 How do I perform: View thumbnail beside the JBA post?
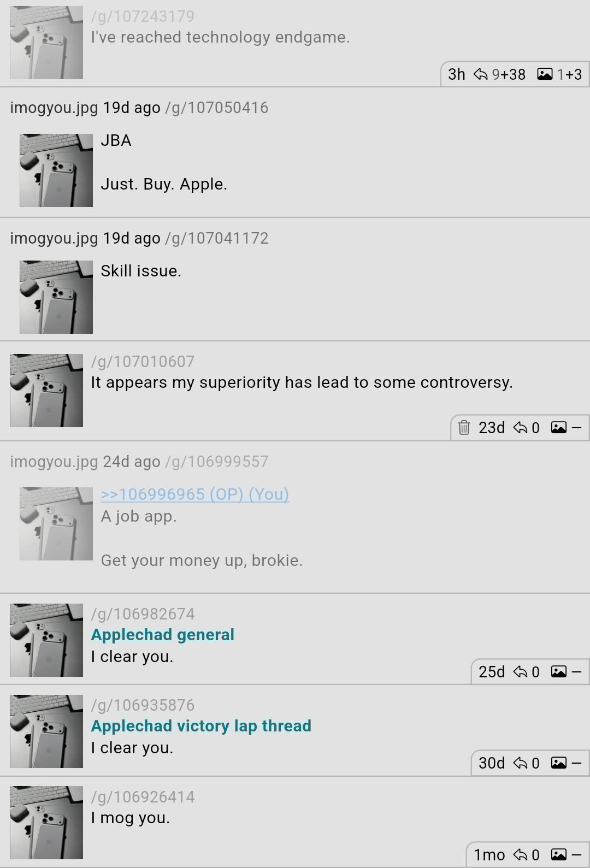56,170
